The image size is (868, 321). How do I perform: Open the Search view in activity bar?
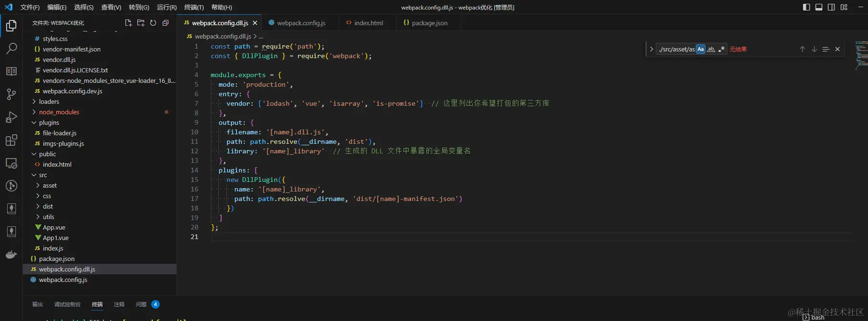point(11,49)
